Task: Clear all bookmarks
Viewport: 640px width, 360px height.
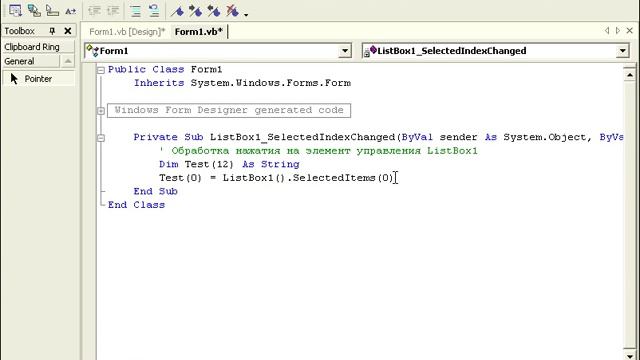Action: (x=232, y=11)
